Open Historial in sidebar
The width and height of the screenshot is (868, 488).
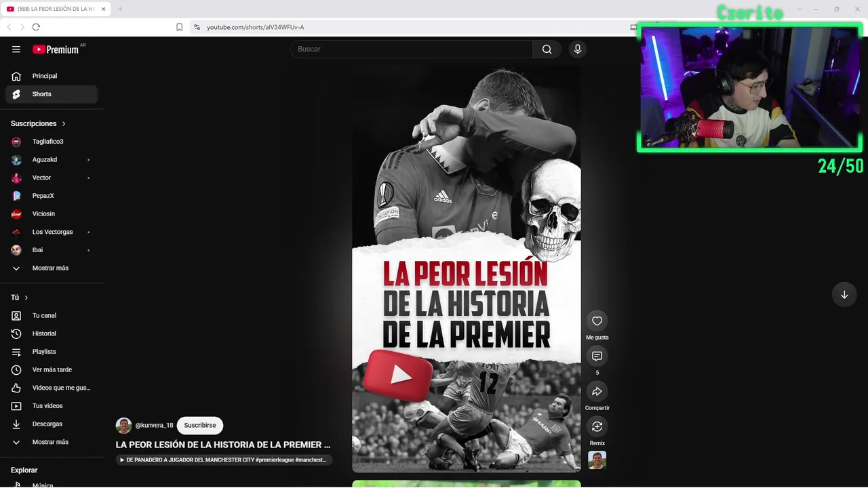52,333
